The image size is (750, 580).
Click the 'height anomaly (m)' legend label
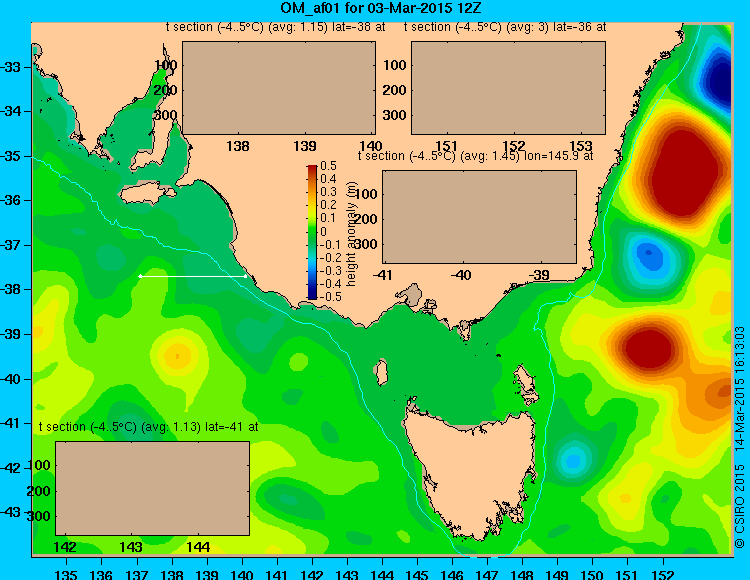point(351,234)
